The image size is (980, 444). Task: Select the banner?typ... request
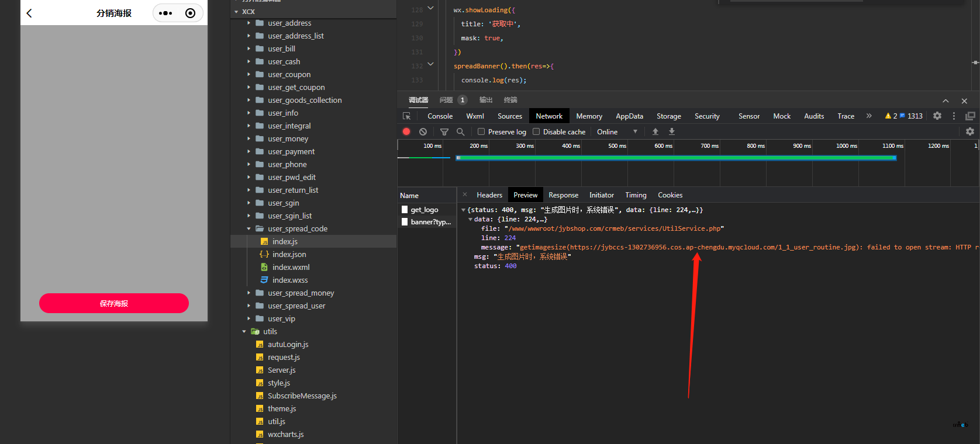(427, 221)
